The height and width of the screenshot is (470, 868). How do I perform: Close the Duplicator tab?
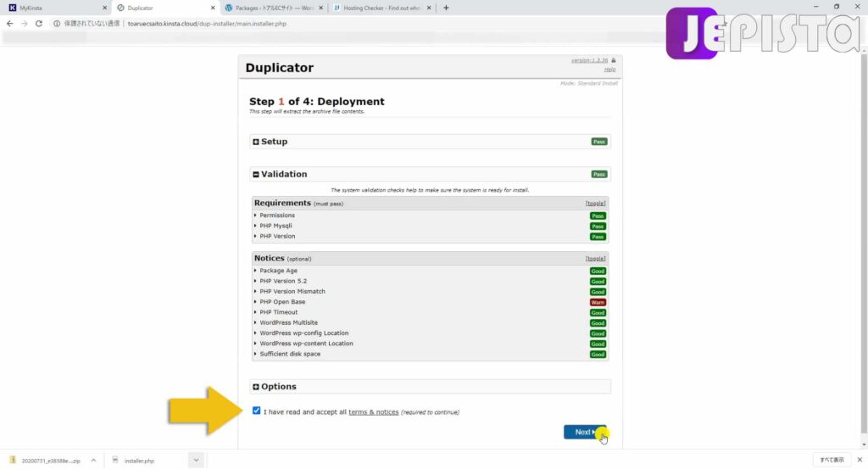click(213, 8)
